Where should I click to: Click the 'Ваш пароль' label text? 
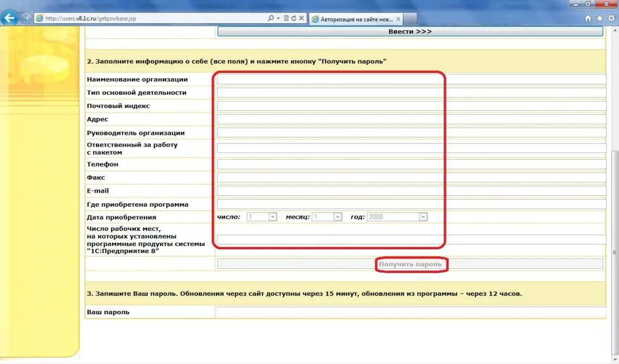[108, 312]
